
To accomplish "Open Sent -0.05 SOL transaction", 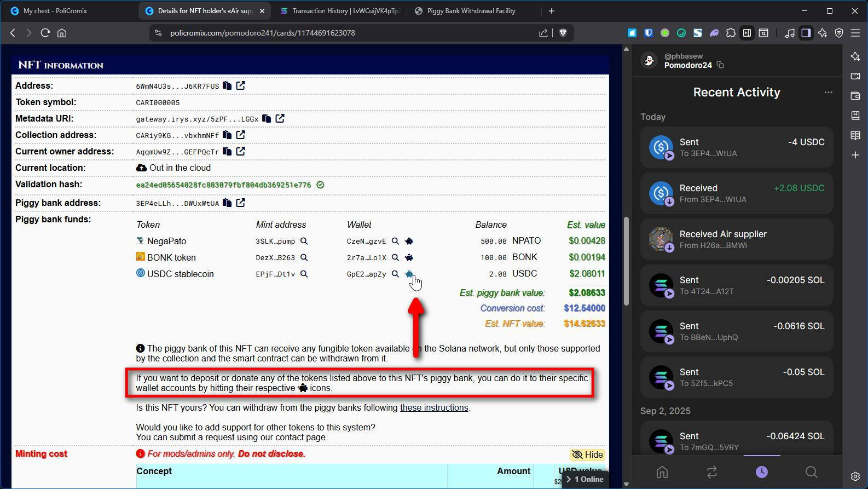I will pyautogui.click(x=737, y=377).
